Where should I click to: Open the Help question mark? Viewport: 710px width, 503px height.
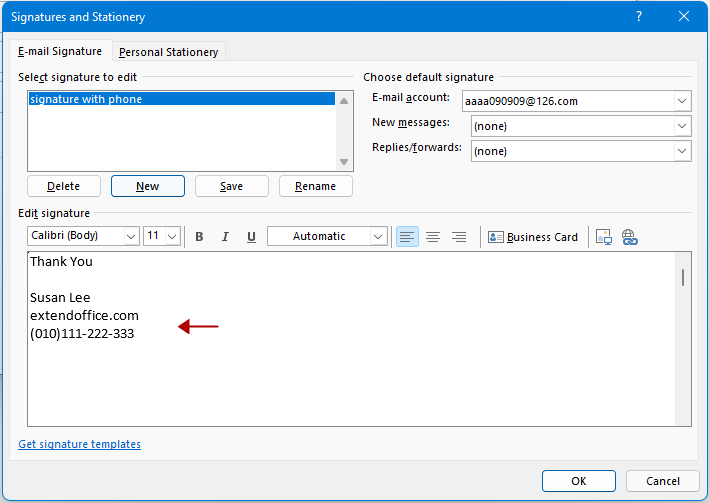click(639, 17)
